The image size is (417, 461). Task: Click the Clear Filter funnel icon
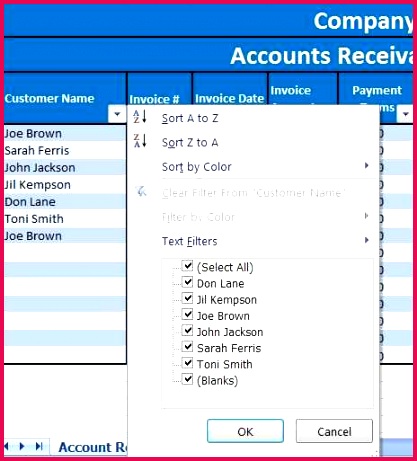(141, 192)
